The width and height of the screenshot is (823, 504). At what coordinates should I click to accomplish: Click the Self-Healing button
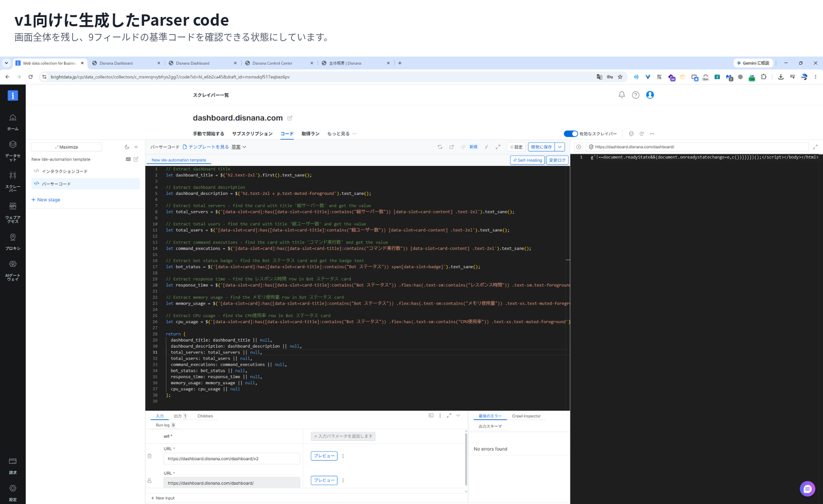pyautogui.click(x=527, y=160)
